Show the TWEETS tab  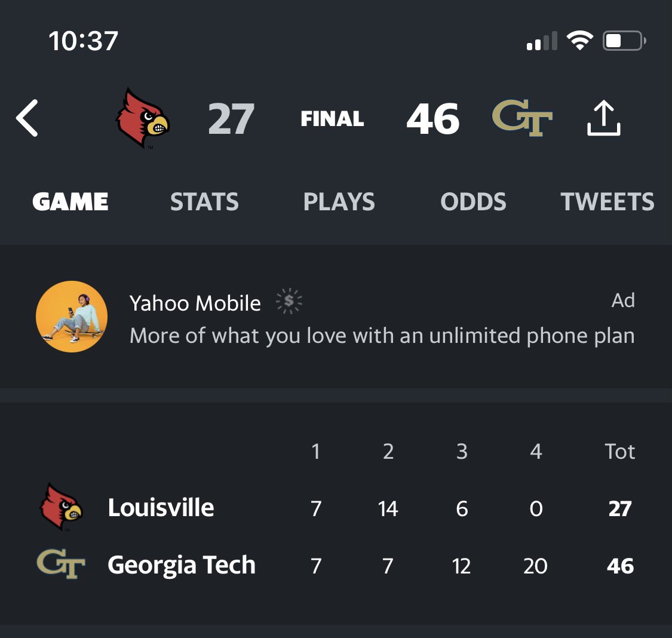[607, 202]
